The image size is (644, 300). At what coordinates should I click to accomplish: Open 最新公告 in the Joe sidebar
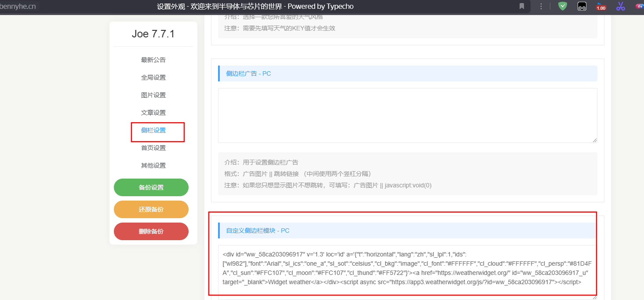pyautogui.click(x=153, y=60)
